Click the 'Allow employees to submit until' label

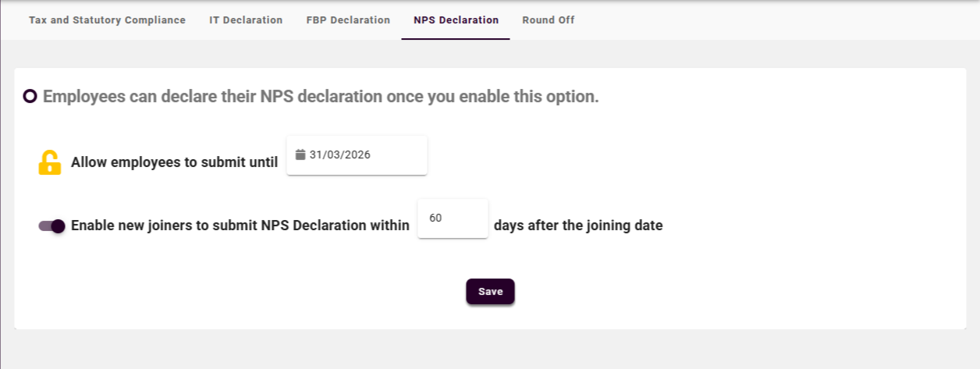point(174,162)
